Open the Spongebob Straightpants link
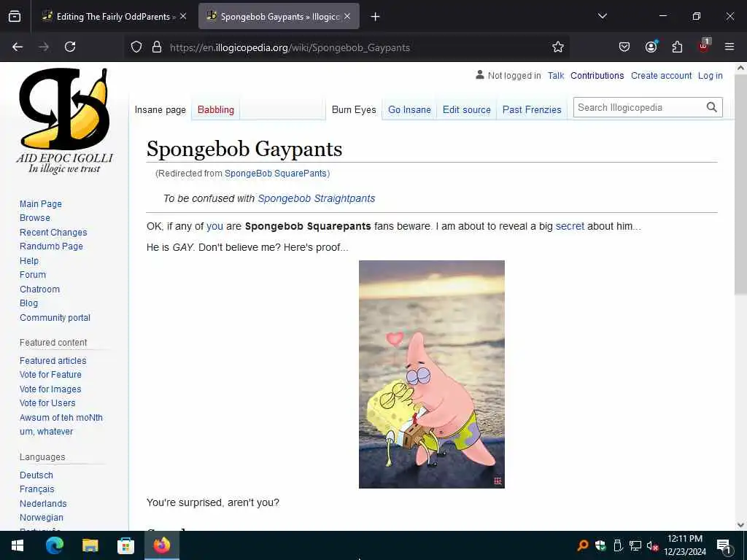 [x=317, y=198]
